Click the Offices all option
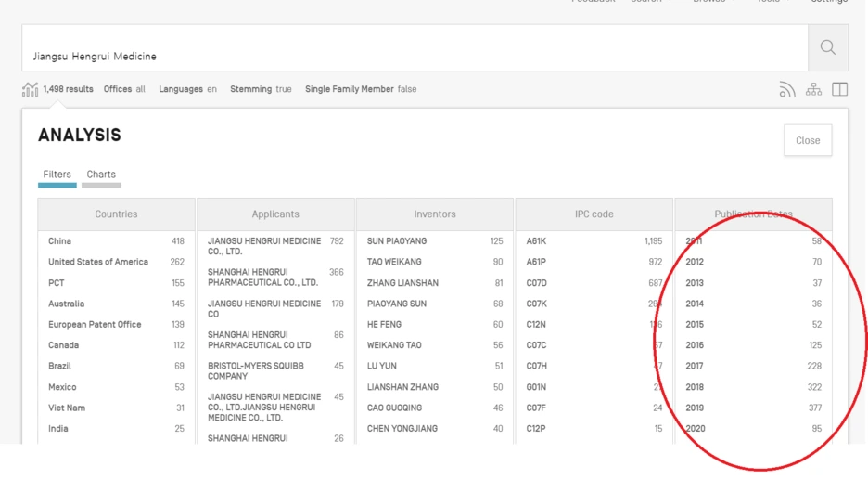 tap(124, 89)
